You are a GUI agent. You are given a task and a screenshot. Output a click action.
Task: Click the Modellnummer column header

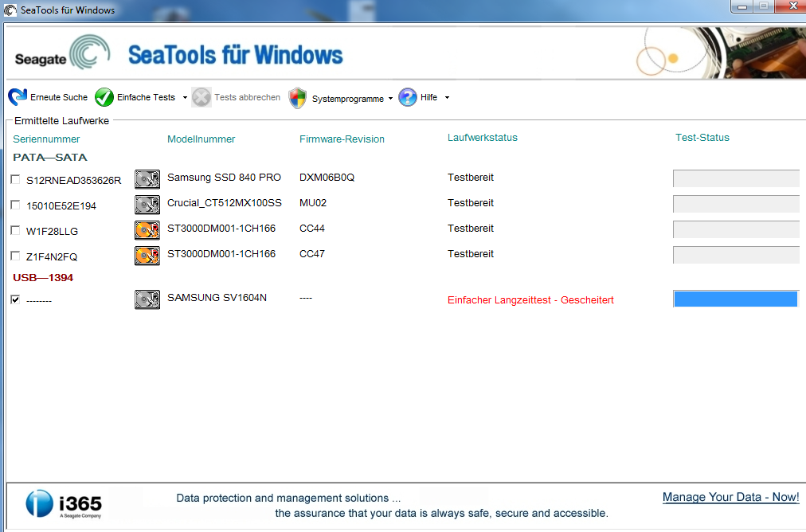pos(201,139)
